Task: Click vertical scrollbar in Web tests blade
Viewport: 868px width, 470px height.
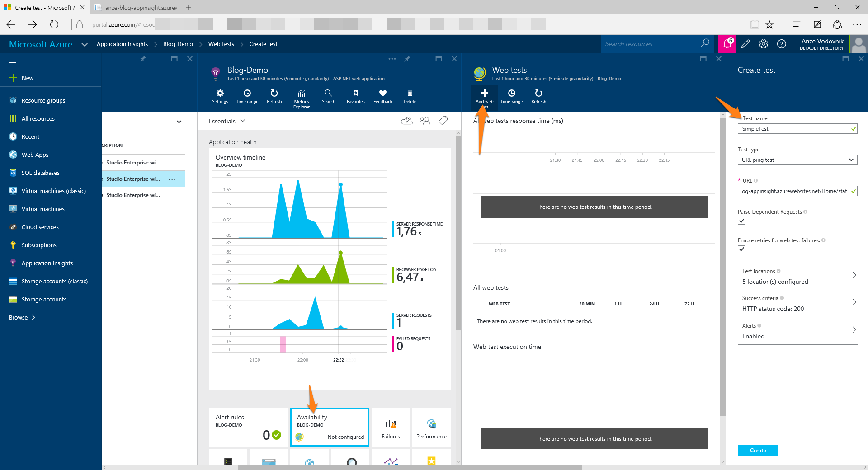Action: (722, 267)
